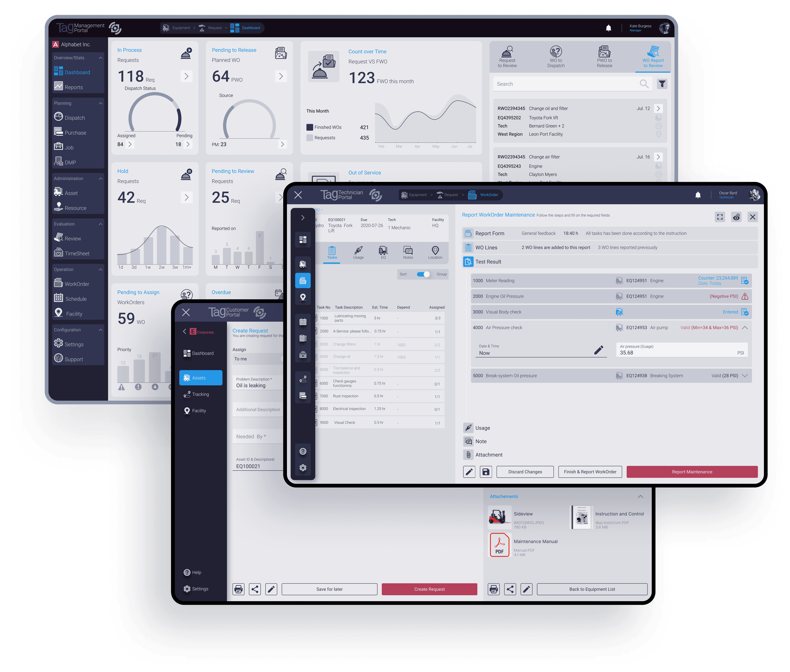Screen dimensions: 790x672
Task: Click the Save for later button
Action: point(330,589)
